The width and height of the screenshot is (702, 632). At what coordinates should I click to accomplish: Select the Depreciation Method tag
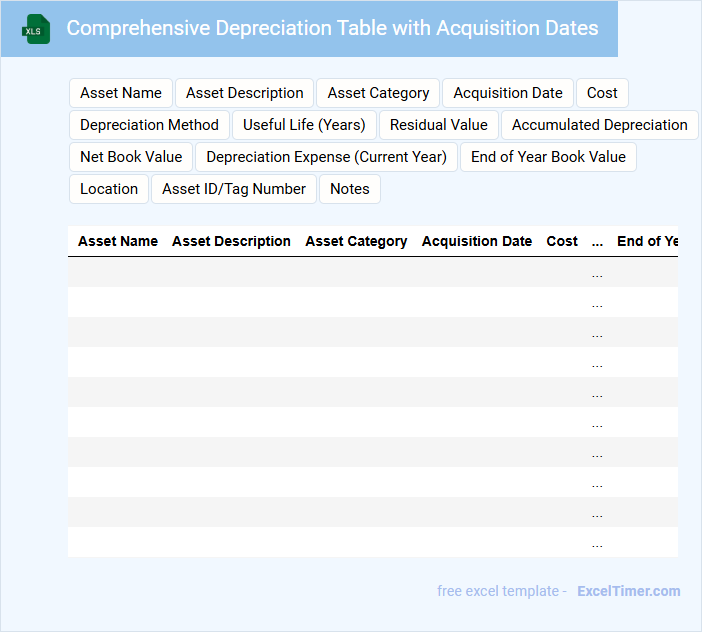coord(149,125)
